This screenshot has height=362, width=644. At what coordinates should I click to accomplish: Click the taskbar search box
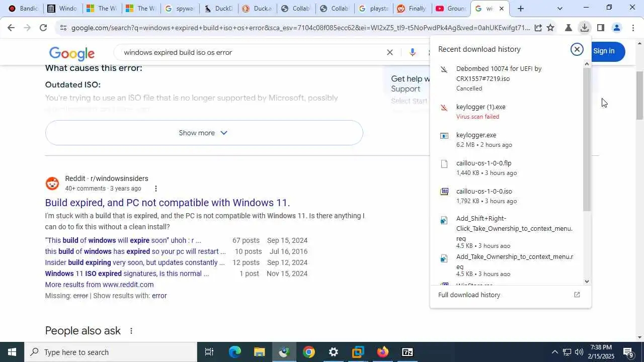tap(111, 352)
